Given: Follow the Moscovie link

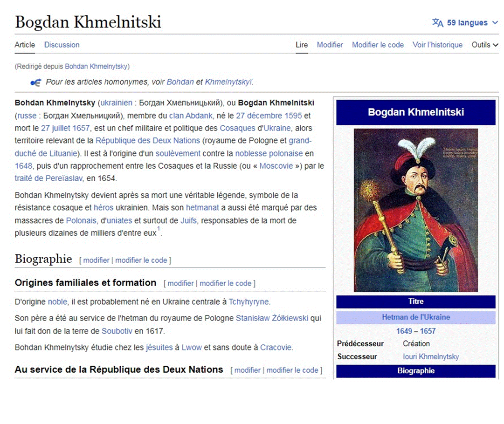Looking at the screenshot, I should [276, 166].
